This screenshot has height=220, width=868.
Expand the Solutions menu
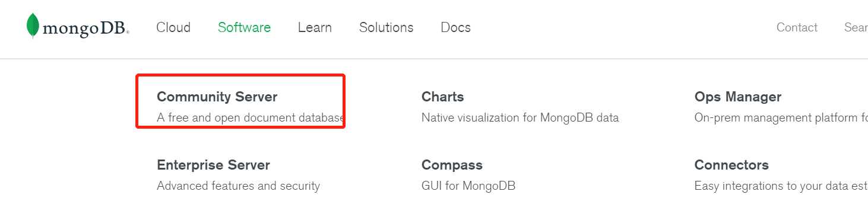pos(387,27)
